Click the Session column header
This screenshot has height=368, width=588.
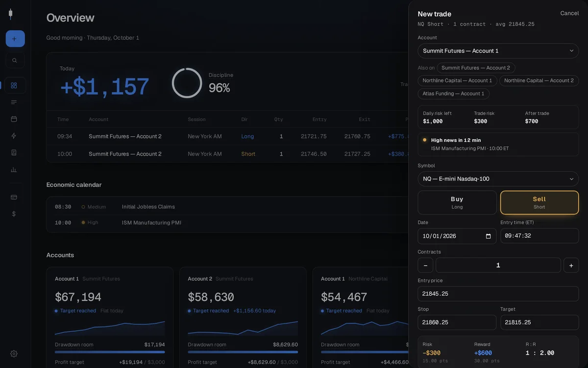point(196,119)
